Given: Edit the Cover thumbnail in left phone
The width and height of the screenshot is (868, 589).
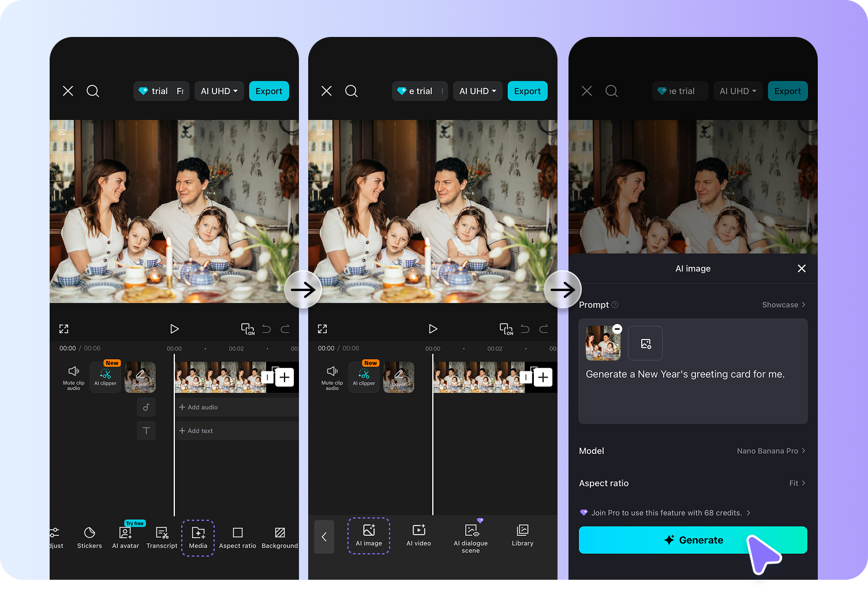Looking at the screenshot, I should coord(140,378).
